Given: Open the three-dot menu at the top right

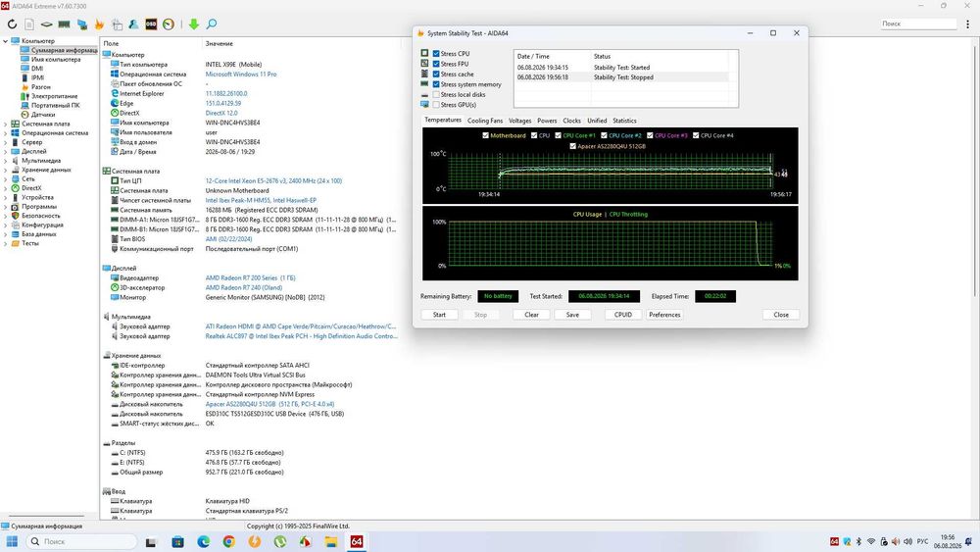Looking at the screenshot, I should 968,24.
